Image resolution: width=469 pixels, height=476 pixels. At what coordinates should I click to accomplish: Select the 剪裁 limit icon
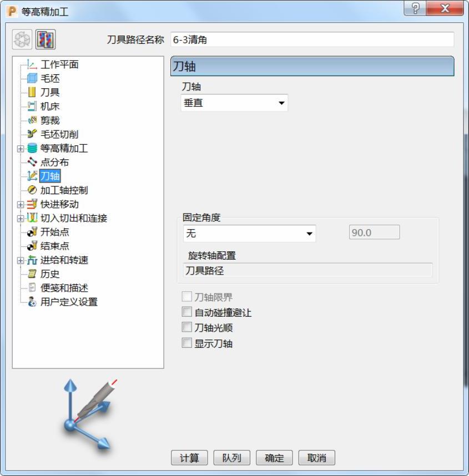[32, 120]
